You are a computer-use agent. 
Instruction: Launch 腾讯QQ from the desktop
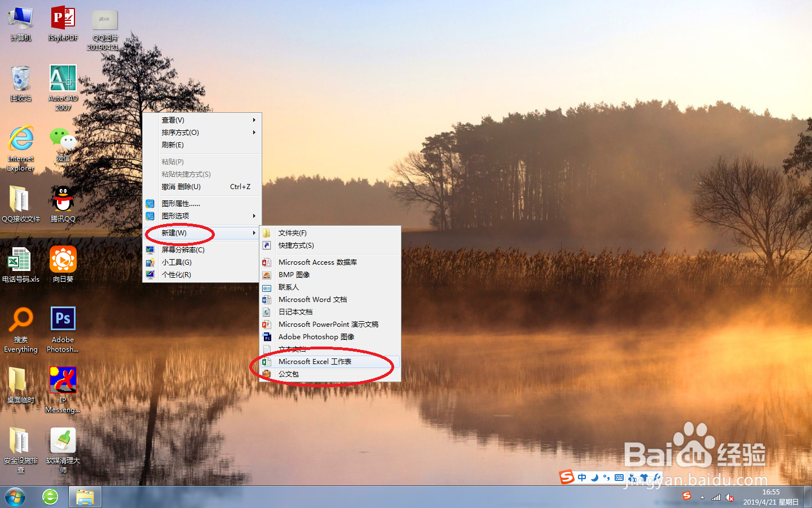[x=62, y=199]
